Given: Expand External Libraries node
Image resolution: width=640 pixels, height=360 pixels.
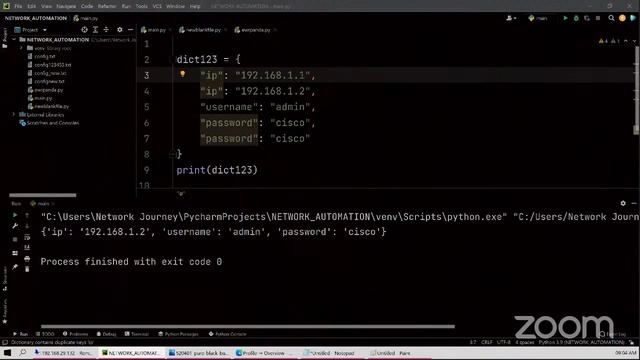Looking at the screenshot, I should pos(14,115).
